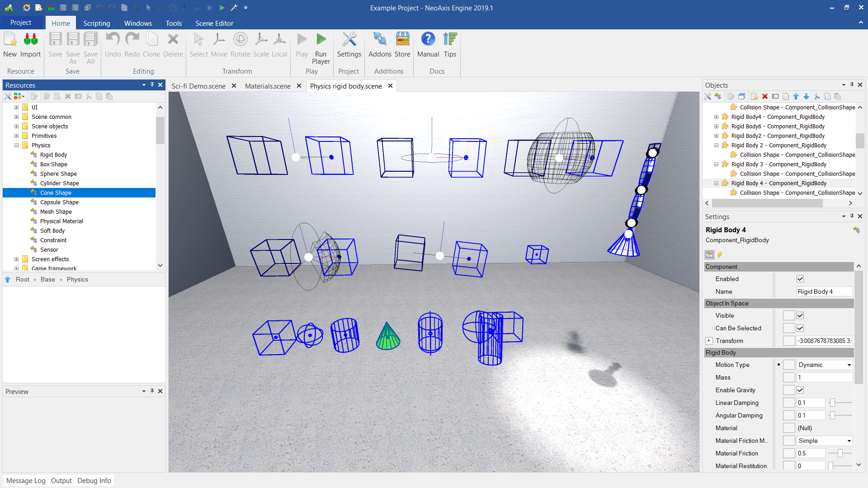Uncheck the Enable Gravity checkbox
The image size is (868, 488).
tap(800, 390)
